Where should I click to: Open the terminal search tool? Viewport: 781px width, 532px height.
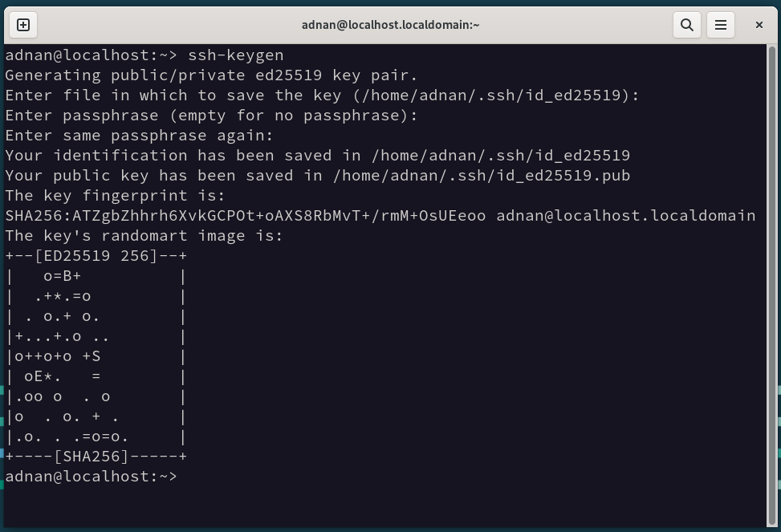click(687, 25)
